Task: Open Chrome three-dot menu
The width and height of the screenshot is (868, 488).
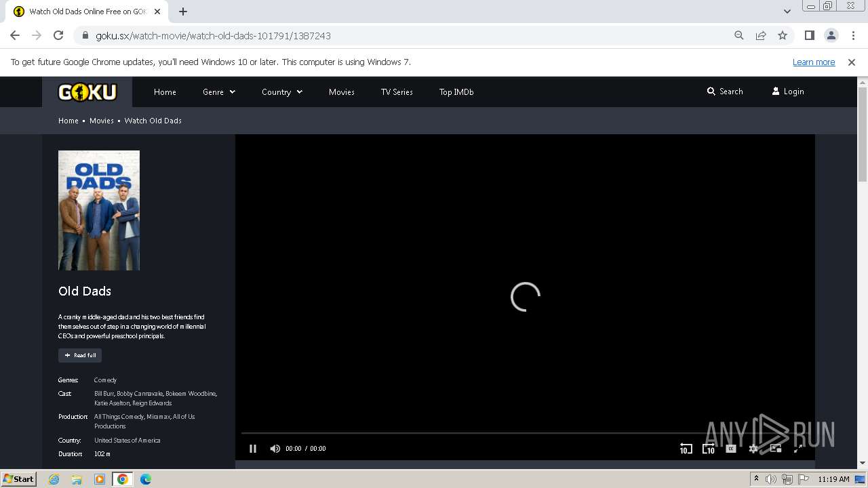Action: pyautogui.click(x=852, y=35)
